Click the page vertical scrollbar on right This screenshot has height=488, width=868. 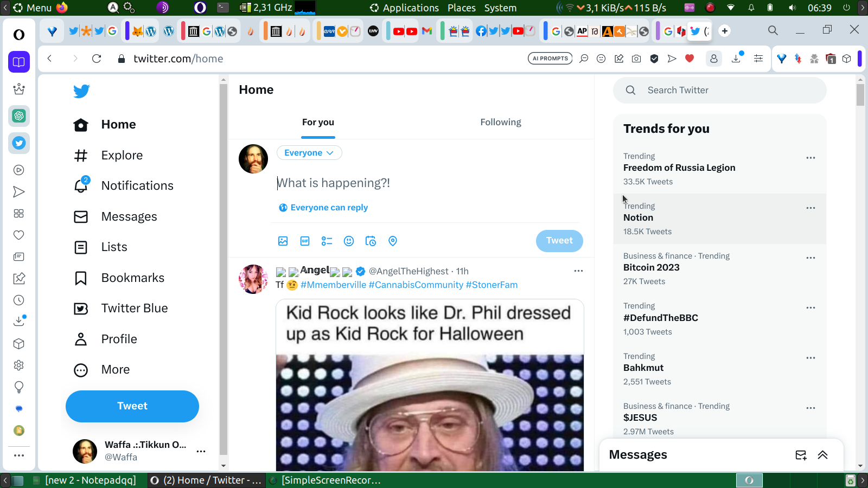coord(860,271)
